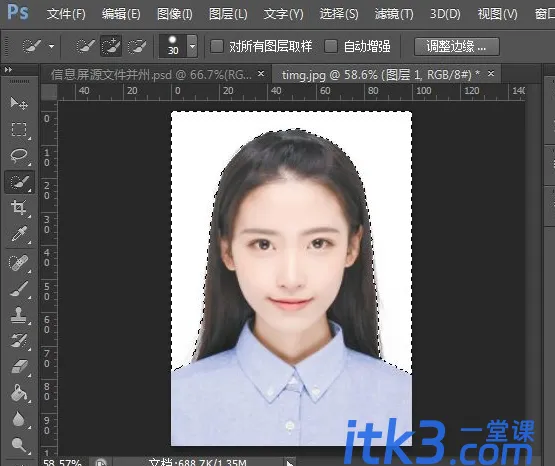This screenshot has height=466, width=555.
Task: Select the Spot Healing Brush tool
Action: (19, 263)
